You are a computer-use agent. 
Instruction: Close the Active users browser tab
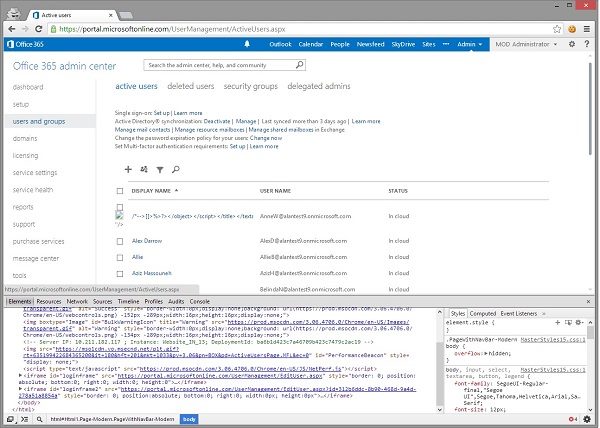111,15
